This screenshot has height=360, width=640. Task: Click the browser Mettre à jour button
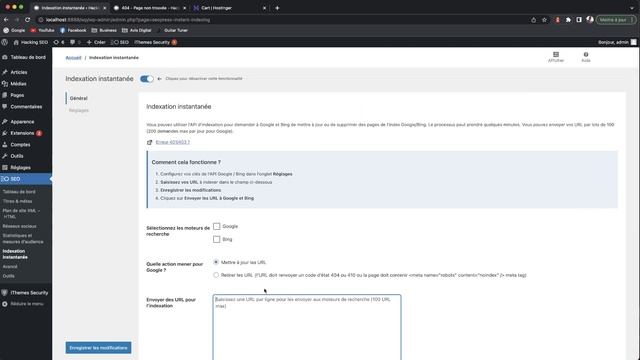coord(616,20)
